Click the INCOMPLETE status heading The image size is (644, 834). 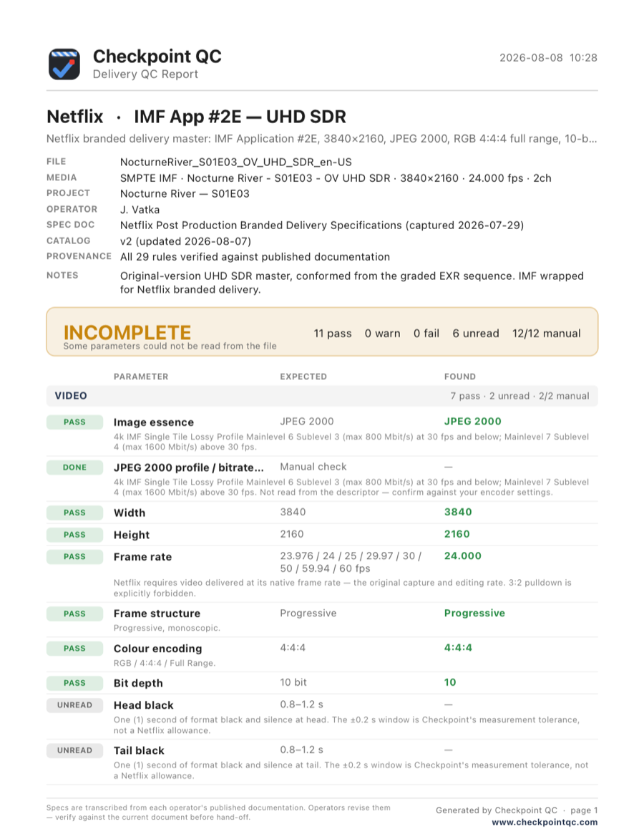coord(127,332)
